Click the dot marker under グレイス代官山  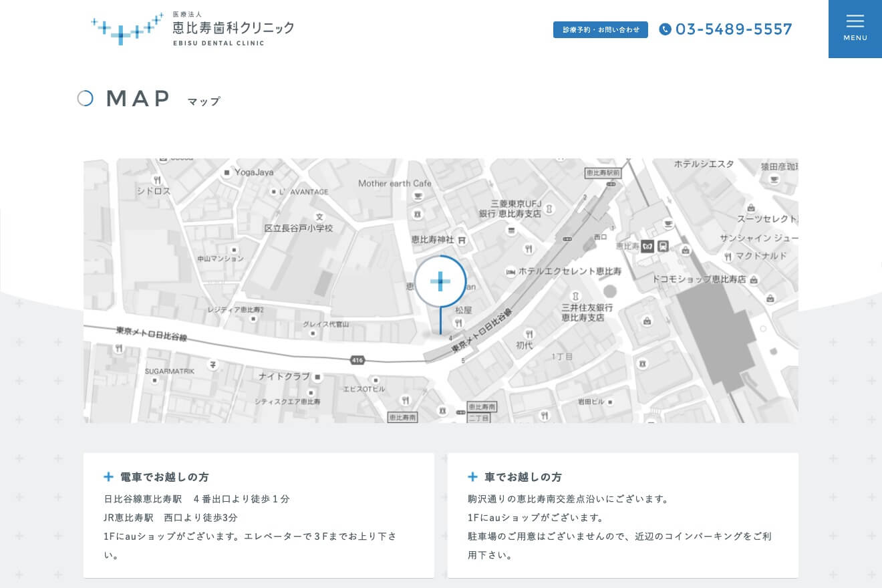click(311, 334)
